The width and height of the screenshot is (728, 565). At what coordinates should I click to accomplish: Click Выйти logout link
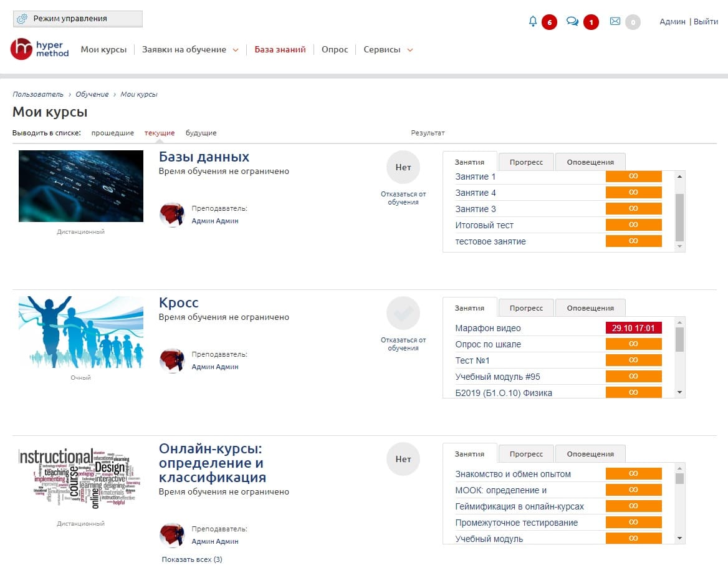pos(706,21)
